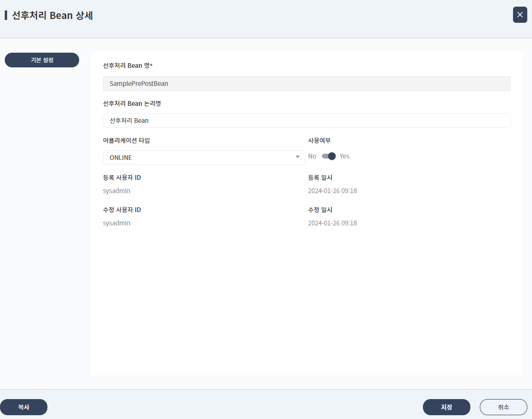Click the 복사 button to copy
Viewport: 532px width, 419px height.
tap(24, 407)
